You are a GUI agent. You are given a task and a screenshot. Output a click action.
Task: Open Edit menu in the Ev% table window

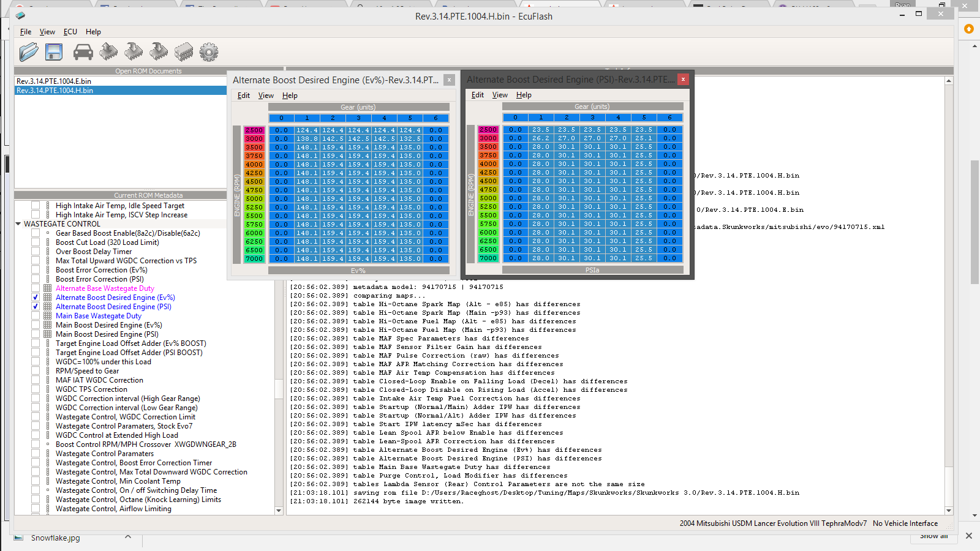243,96
